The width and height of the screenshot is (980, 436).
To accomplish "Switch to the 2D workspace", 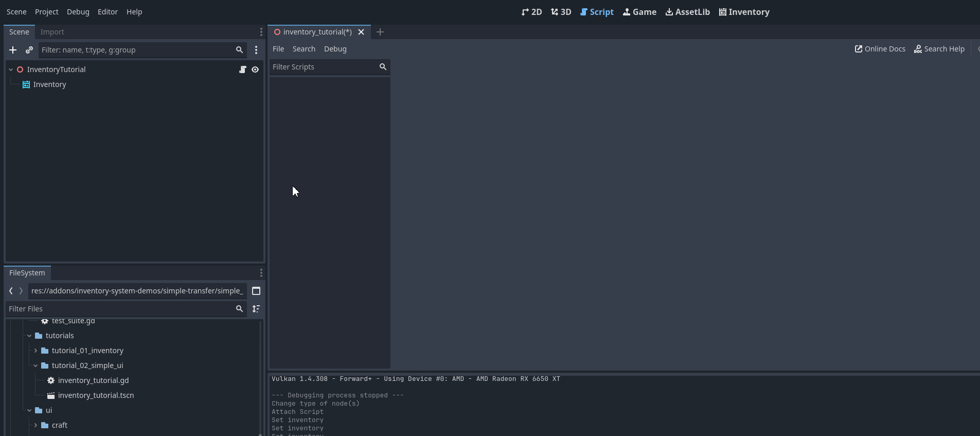I will point(531,12).
